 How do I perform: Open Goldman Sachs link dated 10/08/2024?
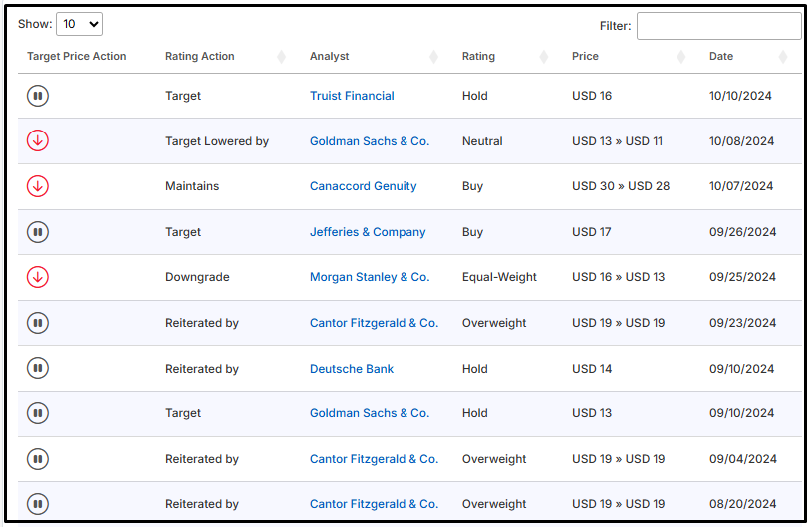tap(370, 140)
